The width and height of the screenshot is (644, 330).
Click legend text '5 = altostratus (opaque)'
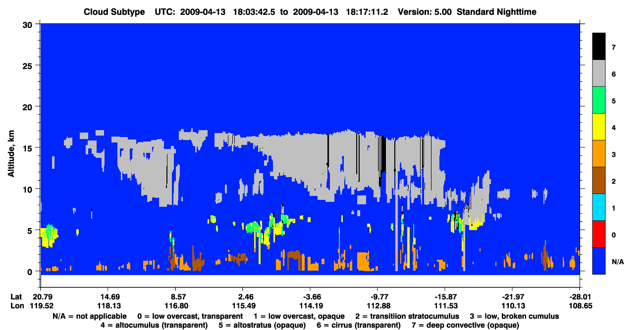click(263, 325)
